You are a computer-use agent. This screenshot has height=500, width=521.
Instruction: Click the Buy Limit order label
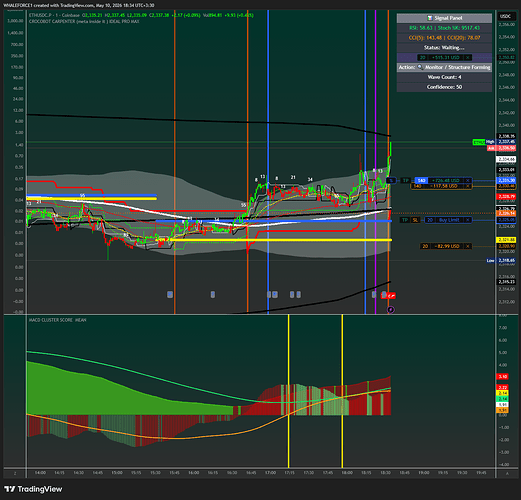click(448, 220)
